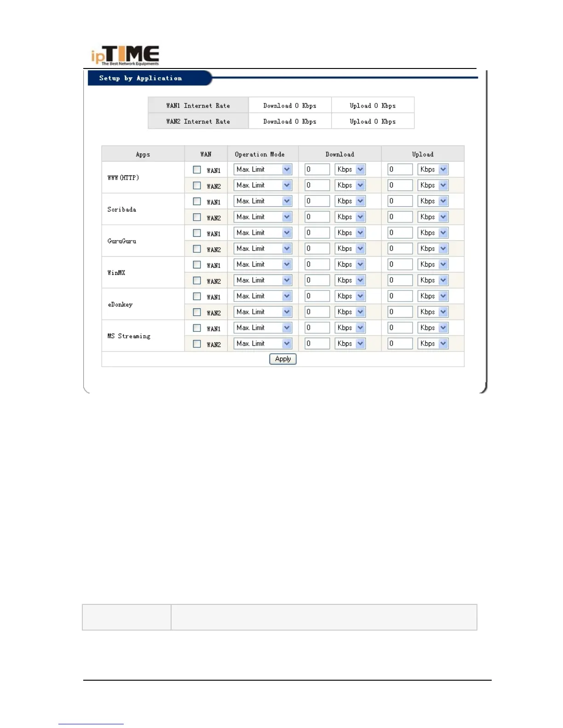The width and height of the screenshot is (563, 728).
Task: Click the Upload column header
Action: tap(423, 154)
